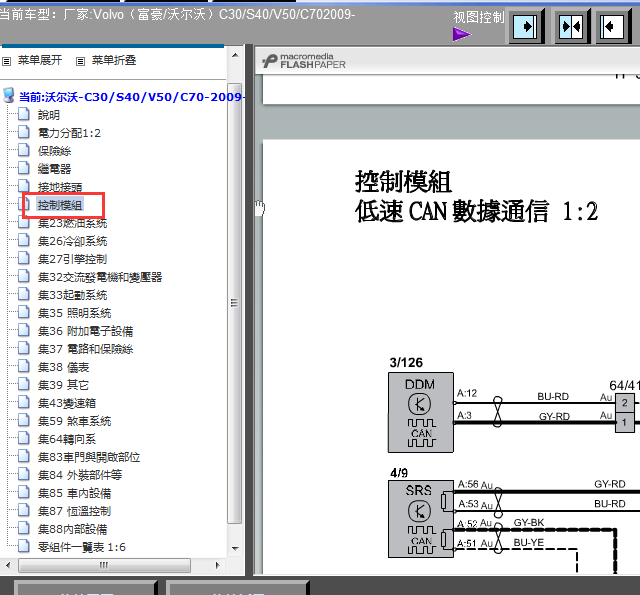The width and height of the screenshot is (640, 595).
Task: Open the 接地接頭 tree item
Action: pos(60,187)
